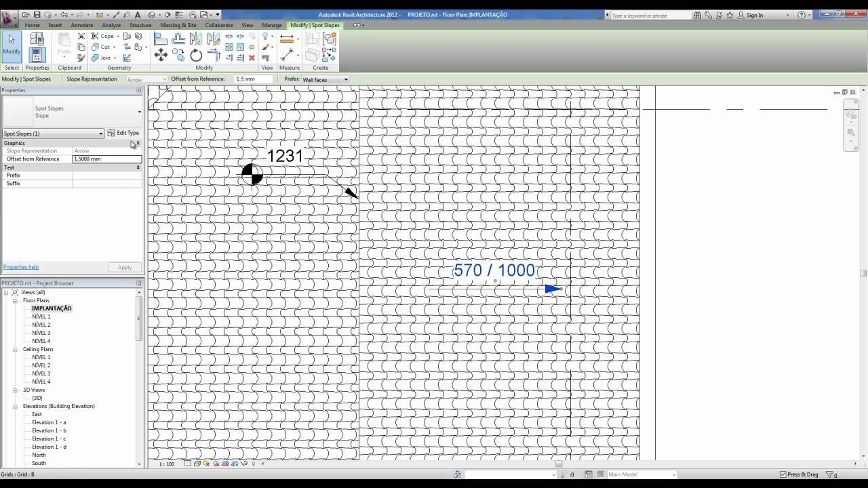
Task: Choose the Align tool icon
Action: pos(161,39)
